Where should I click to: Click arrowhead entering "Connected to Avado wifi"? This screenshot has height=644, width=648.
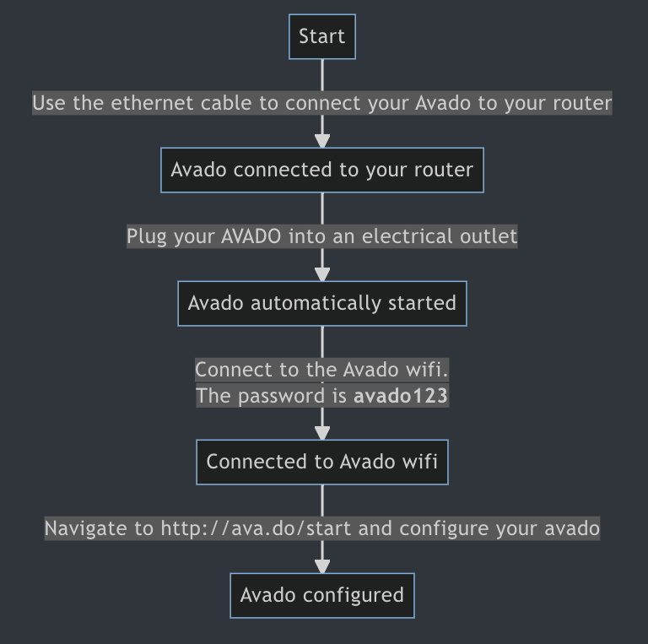322,433
